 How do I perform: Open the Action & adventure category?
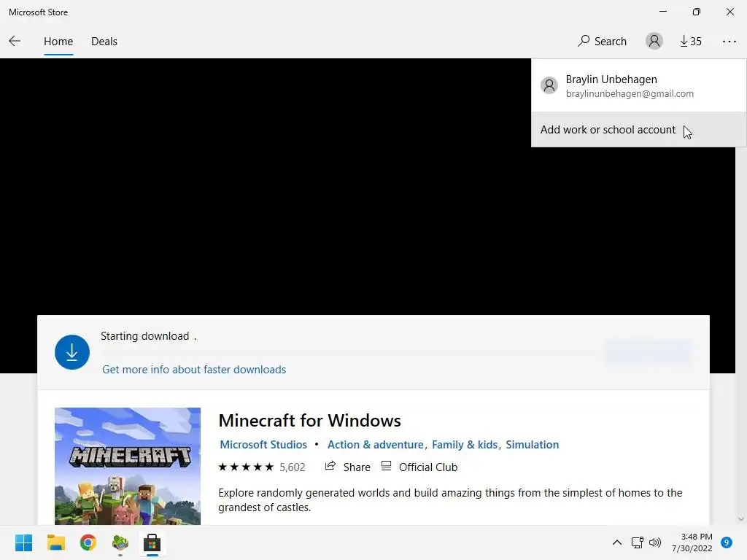pyautogui.click(x=376, y=444)
